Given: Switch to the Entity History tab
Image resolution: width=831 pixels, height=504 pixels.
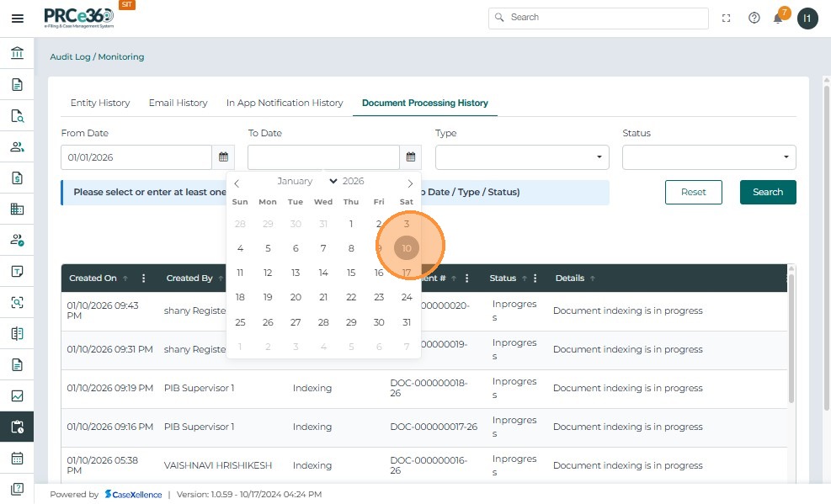Looking at the screenshot, I should point(100,103).
